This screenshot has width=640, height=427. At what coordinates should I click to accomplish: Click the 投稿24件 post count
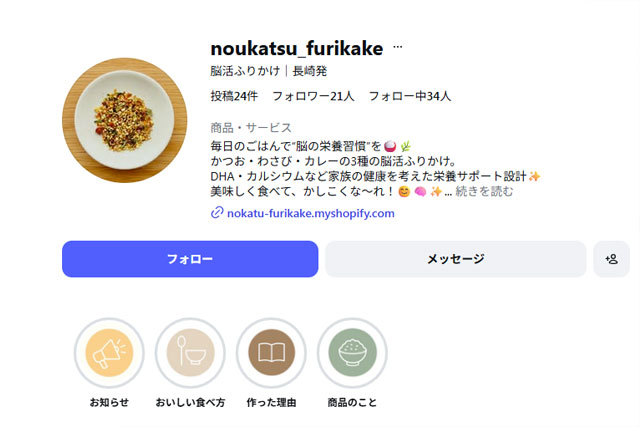point(234,97)
